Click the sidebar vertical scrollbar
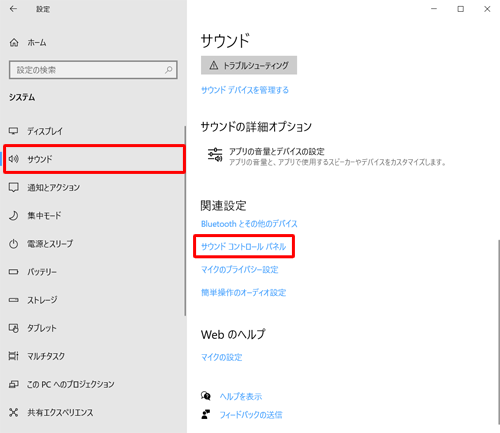This screenshot has width=500, height=433. 185,220
